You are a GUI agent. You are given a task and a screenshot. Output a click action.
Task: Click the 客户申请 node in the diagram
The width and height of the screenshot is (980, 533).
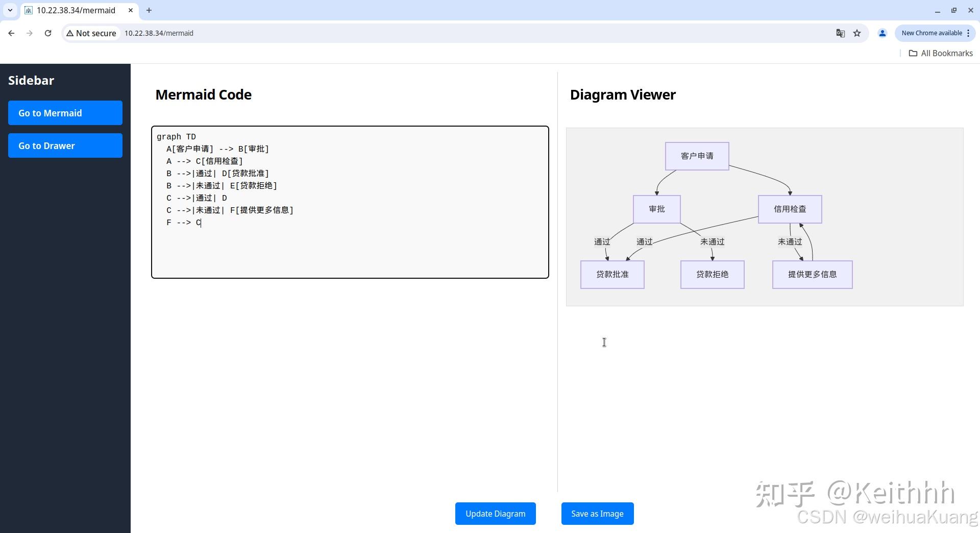(697, 156)
